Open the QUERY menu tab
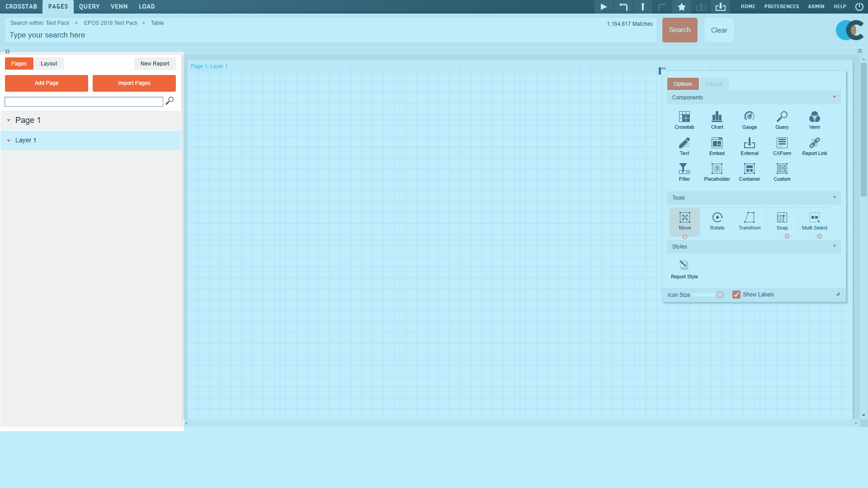 point(89,7)
